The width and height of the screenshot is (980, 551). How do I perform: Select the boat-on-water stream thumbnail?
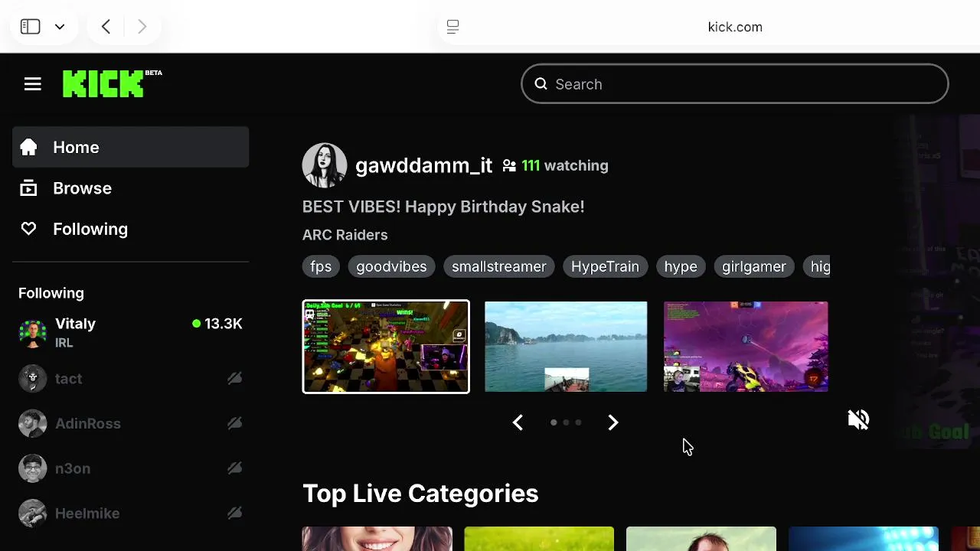(566, 347)
